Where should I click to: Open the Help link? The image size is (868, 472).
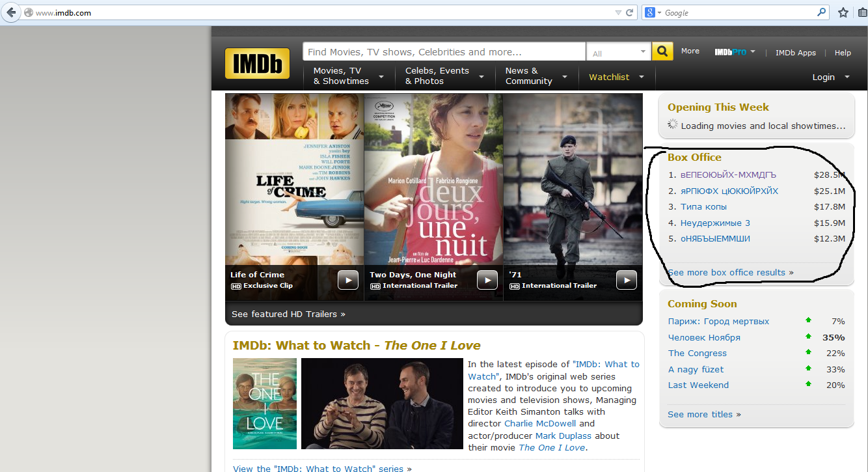click(843, 53)
